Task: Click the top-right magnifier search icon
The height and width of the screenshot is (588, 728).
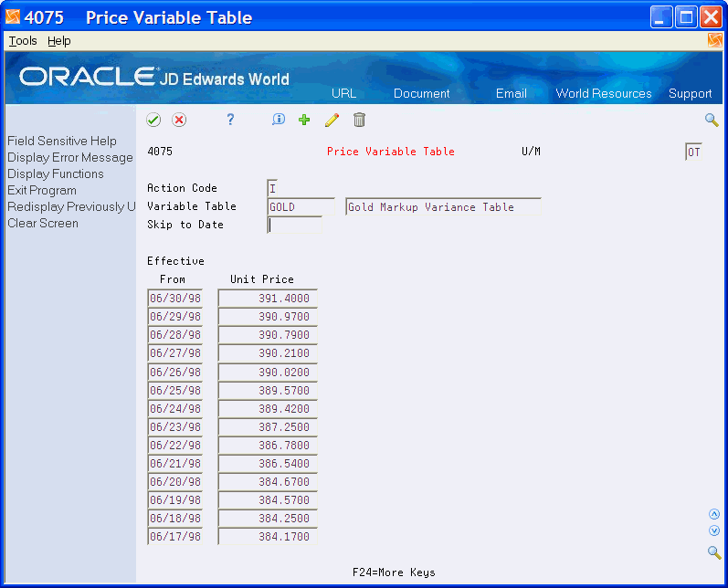Action: [712, 120]
